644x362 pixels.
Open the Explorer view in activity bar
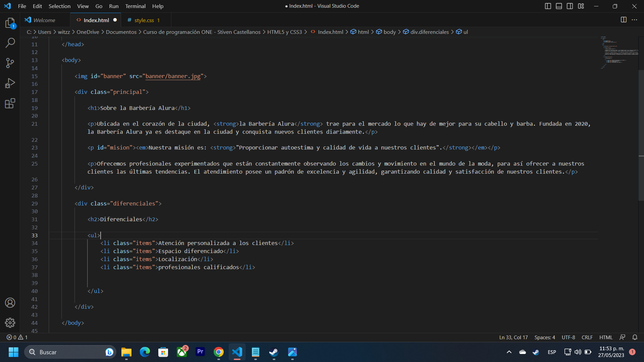pos(10,23)
